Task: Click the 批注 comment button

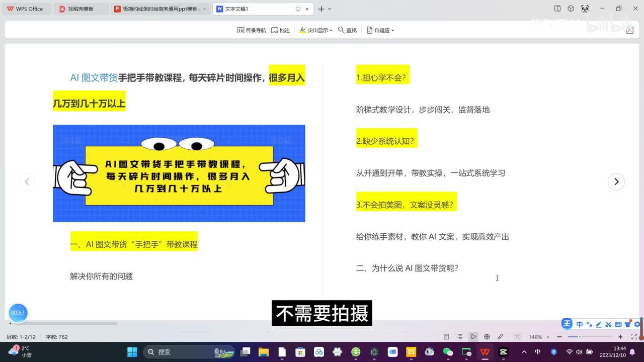Action: [280, 30]
